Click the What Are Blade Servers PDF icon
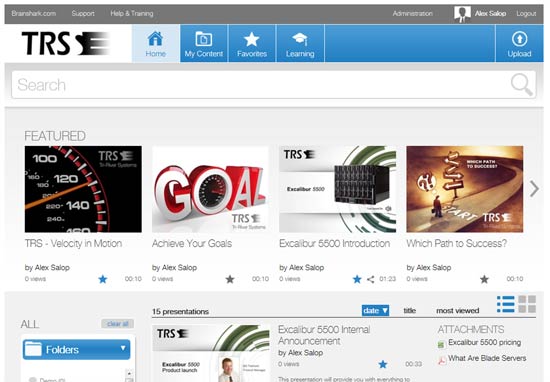The width and height of the screenshot is (550, 382). (442, 360)
